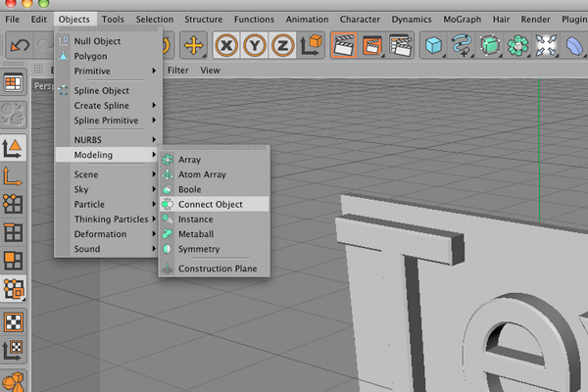Select the highlighted point-polygon mode icon

tap(14, 288)
